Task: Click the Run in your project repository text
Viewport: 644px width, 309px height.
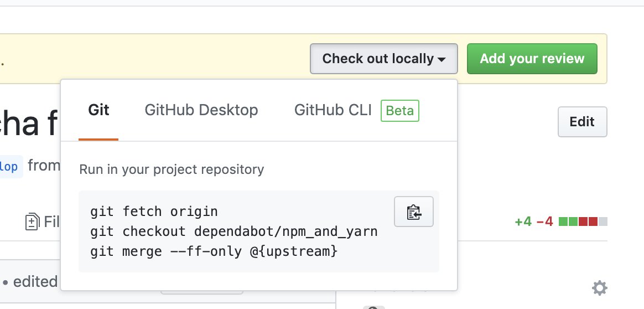Action: point(172,169)
